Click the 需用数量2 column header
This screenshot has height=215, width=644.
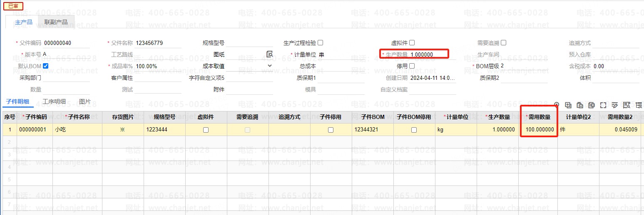click(620, 117)
